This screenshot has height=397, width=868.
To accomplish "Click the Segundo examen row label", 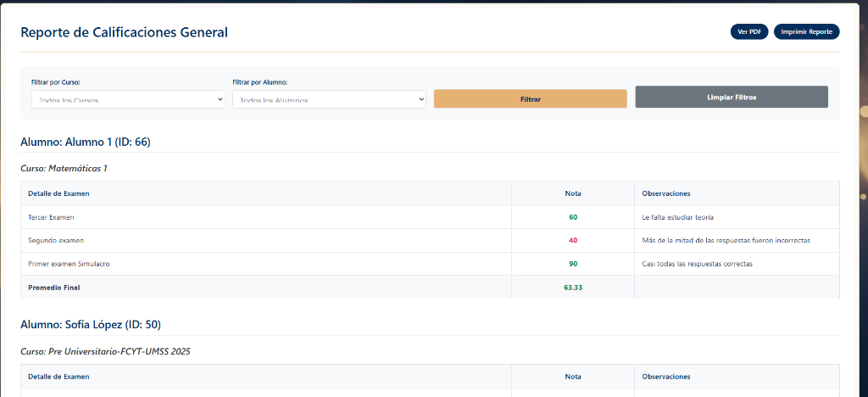I will click(56, 240).
